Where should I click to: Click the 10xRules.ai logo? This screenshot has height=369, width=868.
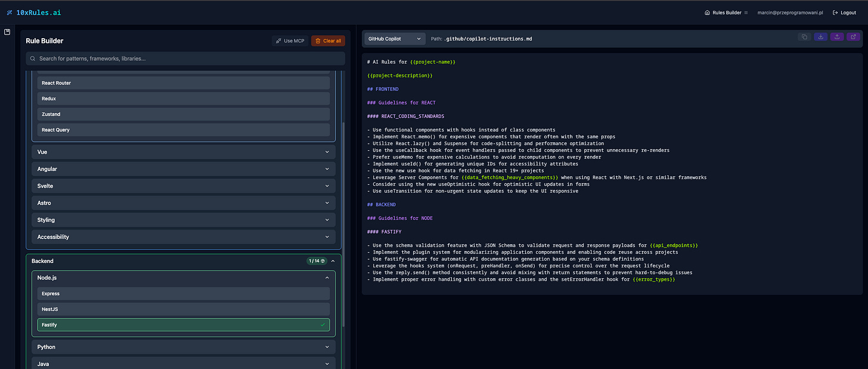pyautogui.click(x=33, y=13)
